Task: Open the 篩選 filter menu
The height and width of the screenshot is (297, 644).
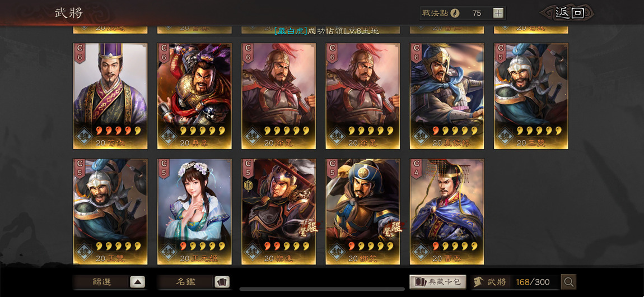Action: [x=101, y=282]
